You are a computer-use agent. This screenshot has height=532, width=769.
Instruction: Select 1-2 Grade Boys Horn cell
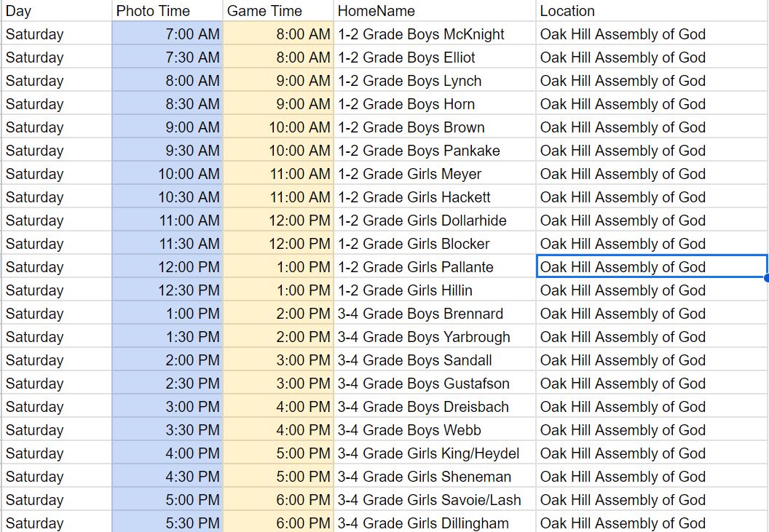(x=435, y=104)
